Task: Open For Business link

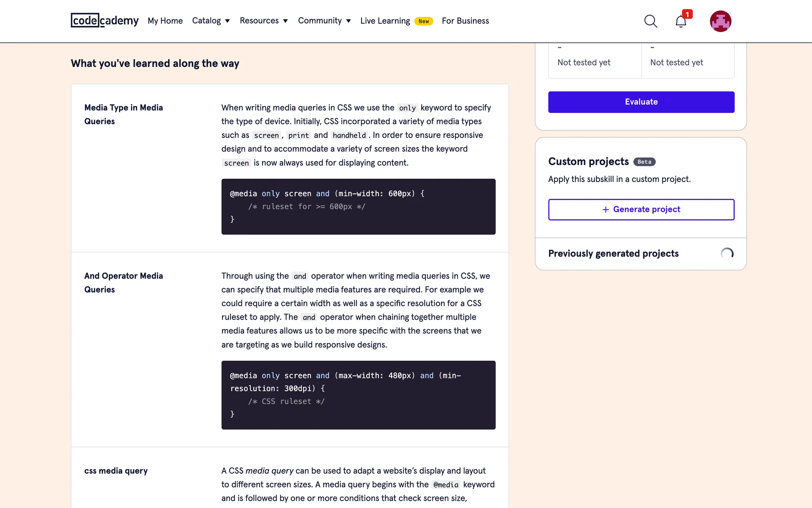Action: point(465,21)
